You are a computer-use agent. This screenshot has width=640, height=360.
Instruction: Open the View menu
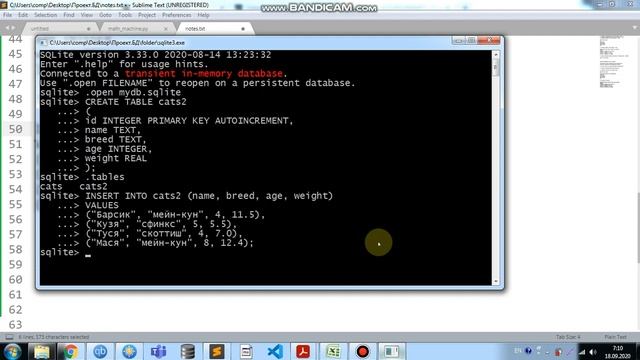click(87, 15)
